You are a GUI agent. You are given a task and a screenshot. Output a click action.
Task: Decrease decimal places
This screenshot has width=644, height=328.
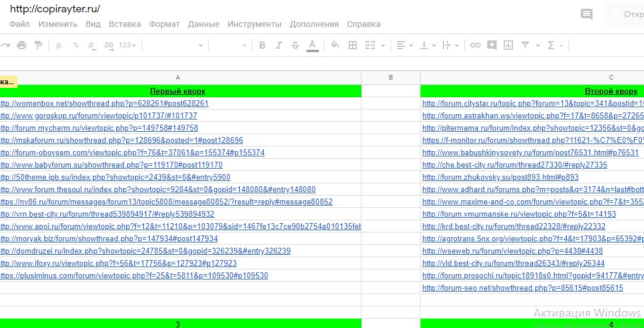(92, 46)
